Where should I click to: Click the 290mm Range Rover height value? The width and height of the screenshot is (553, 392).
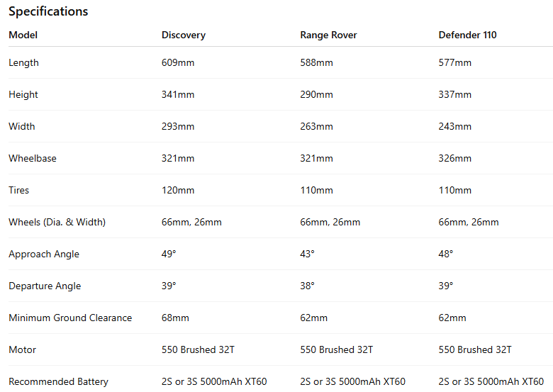tap(316, 95)
